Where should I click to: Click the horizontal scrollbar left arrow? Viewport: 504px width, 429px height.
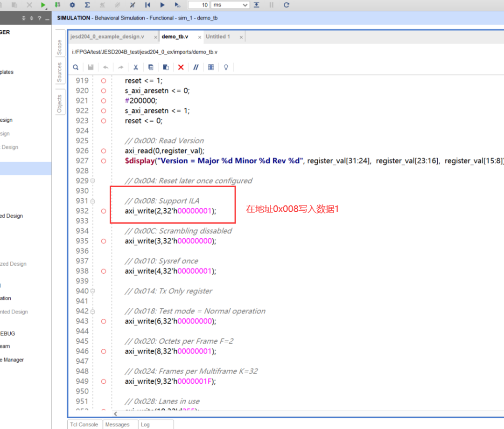(115, 414)
